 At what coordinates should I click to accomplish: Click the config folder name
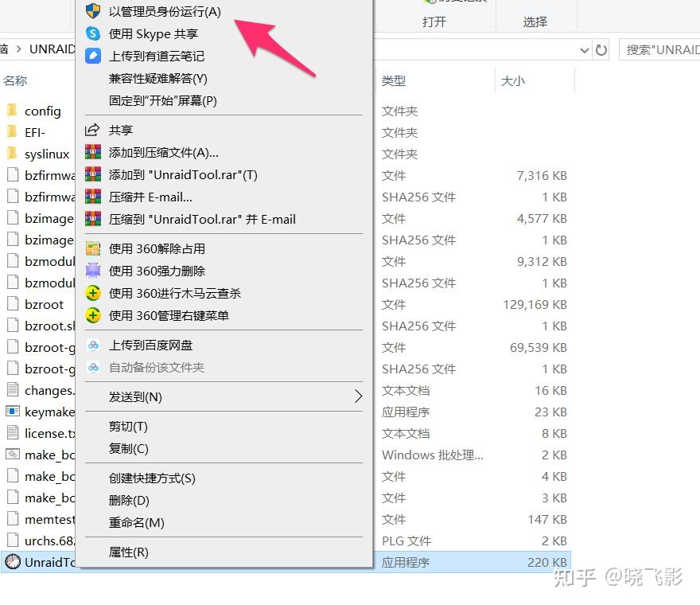coord(42,111)
